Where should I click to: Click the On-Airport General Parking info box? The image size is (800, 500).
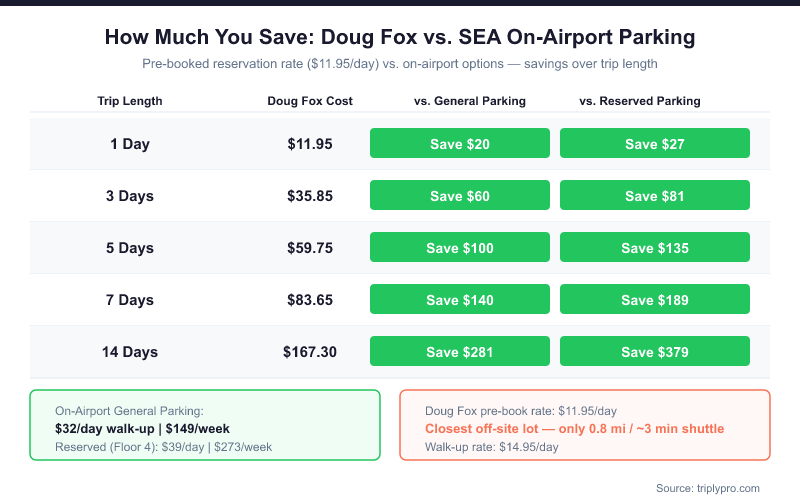[x=205, y=425]
